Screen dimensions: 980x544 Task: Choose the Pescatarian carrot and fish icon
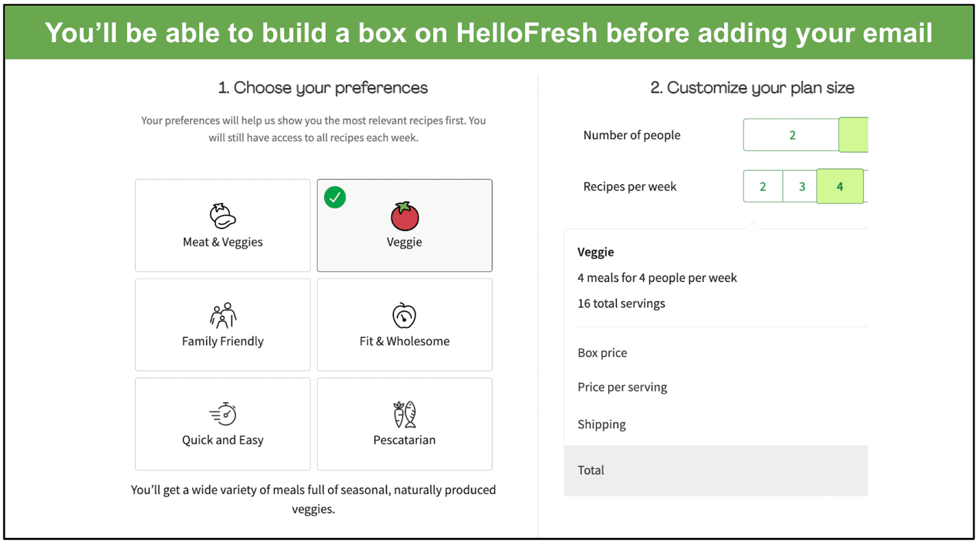pos(404,415)
